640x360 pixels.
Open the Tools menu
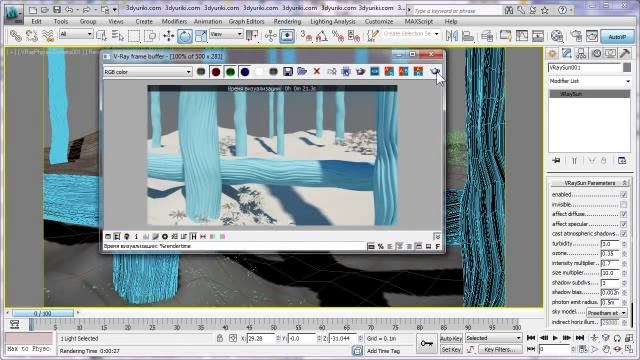61,21
